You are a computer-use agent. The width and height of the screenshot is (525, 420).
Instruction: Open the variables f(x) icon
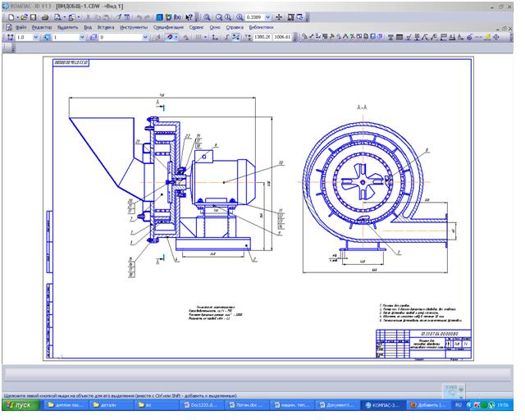(x=177, y=17)
